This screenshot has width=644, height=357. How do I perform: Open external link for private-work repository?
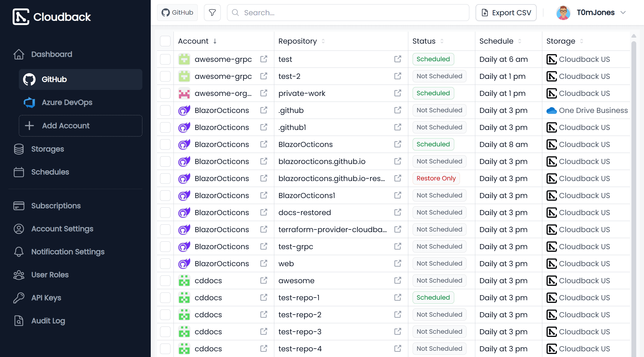(398, 93)
